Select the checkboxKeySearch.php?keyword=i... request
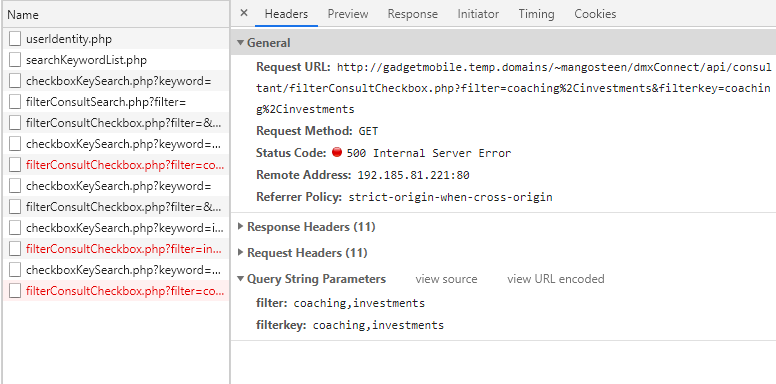Viewport: 776px width, 384px height. (x=116, y=228)
